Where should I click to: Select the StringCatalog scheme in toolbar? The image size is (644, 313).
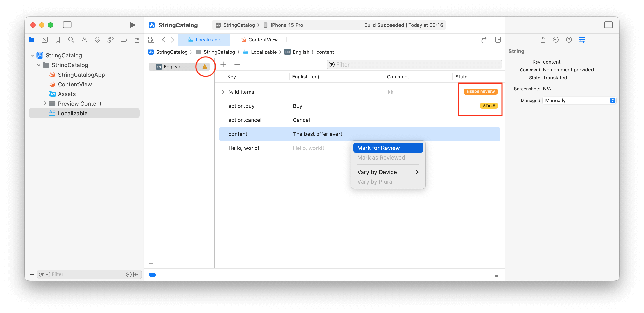pyautogui.click(x=235, y=25)
